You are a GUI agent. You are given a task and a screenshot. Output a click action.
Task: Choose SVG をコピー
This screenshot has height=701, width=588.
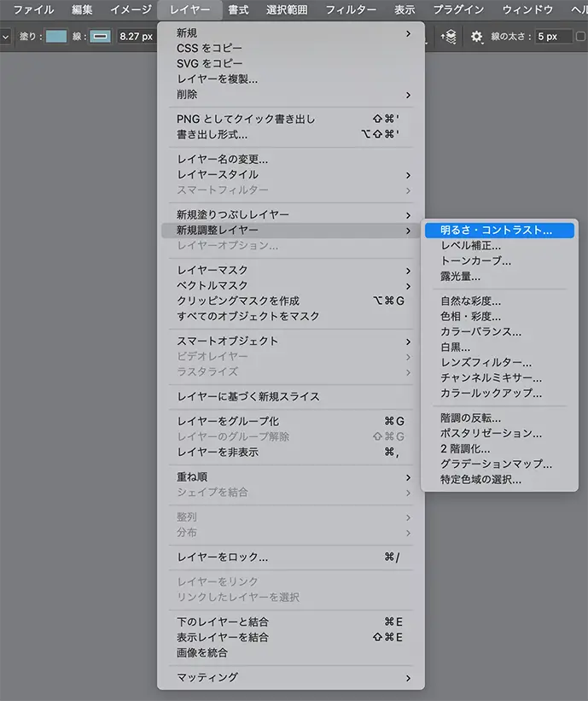coord(291,63)
